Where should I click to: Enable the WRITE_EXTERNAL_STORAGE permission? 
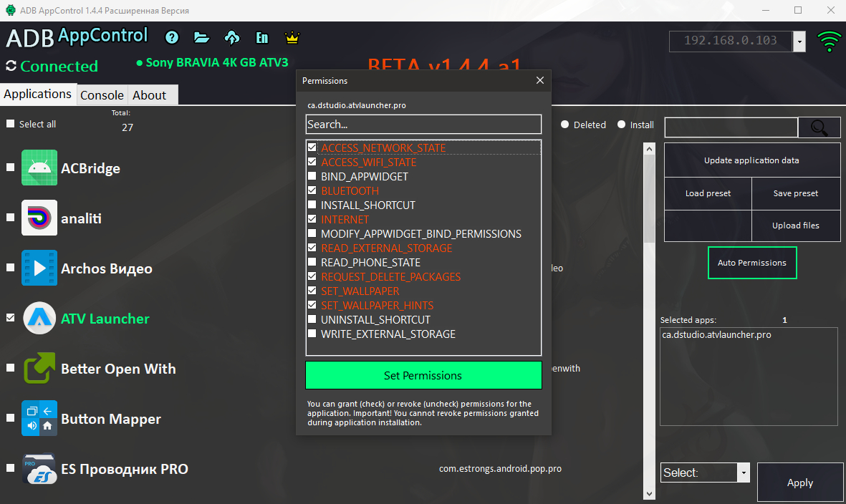click(312, 333)
